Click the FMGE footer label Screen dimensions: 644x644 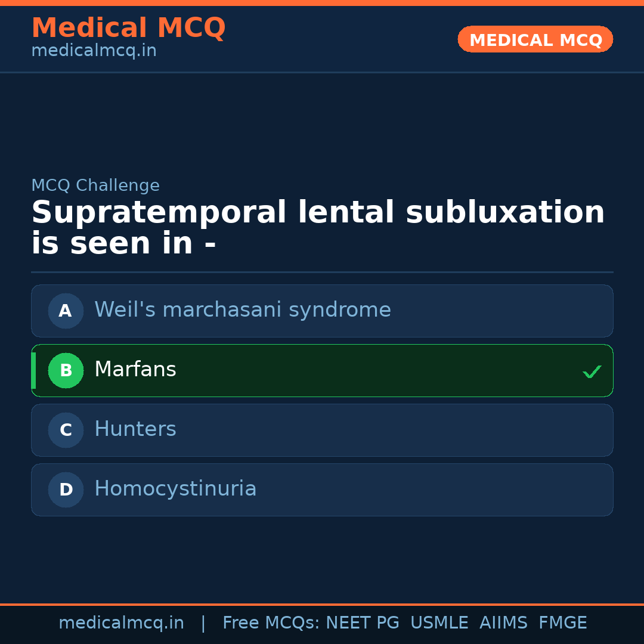(x=563, y=623)
